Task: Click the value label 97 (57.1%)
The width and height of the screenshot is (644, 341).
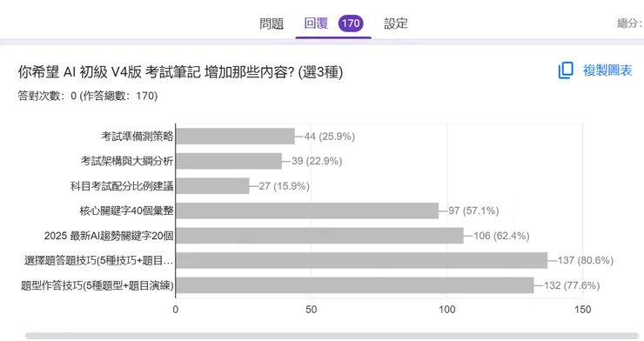Action: click(473, 211)
